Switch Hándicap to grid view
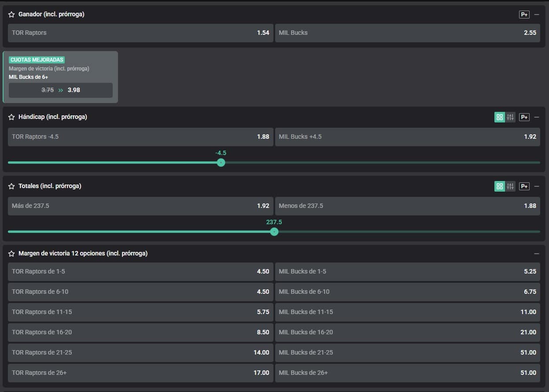 499,117
